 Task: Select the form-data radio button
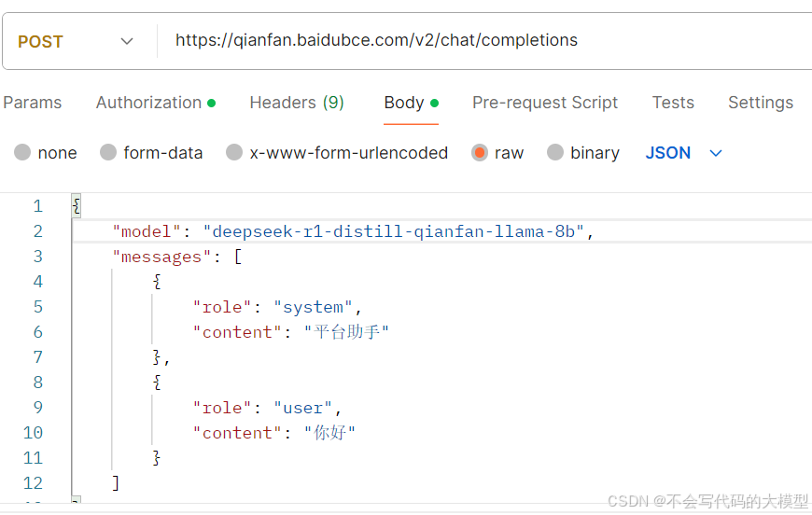coord(108,152)
